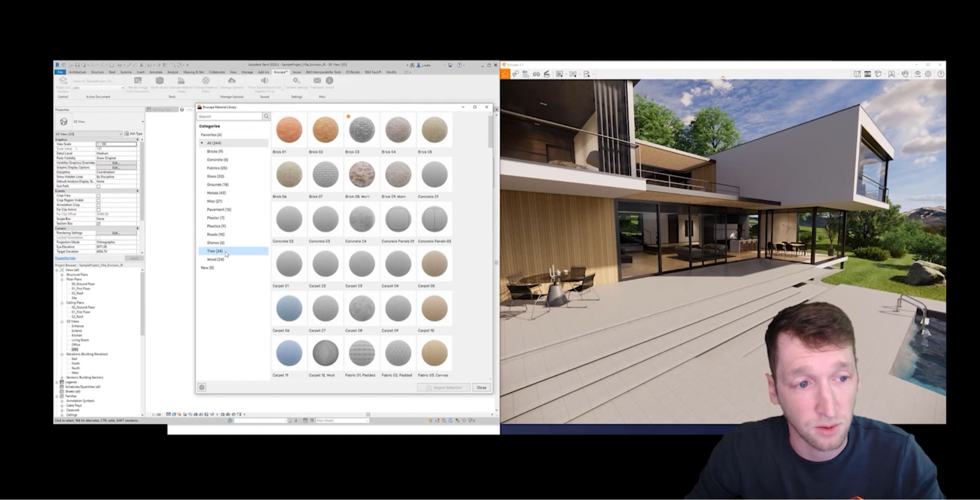Viewport: 980px width, 500px height.
Task: Click the Manage Uploads cloud icon
Action: tap(232, 81)
